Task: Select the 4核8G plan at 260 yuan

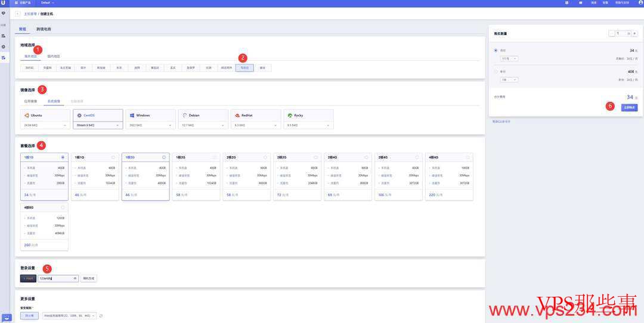Action: [44, 226]
